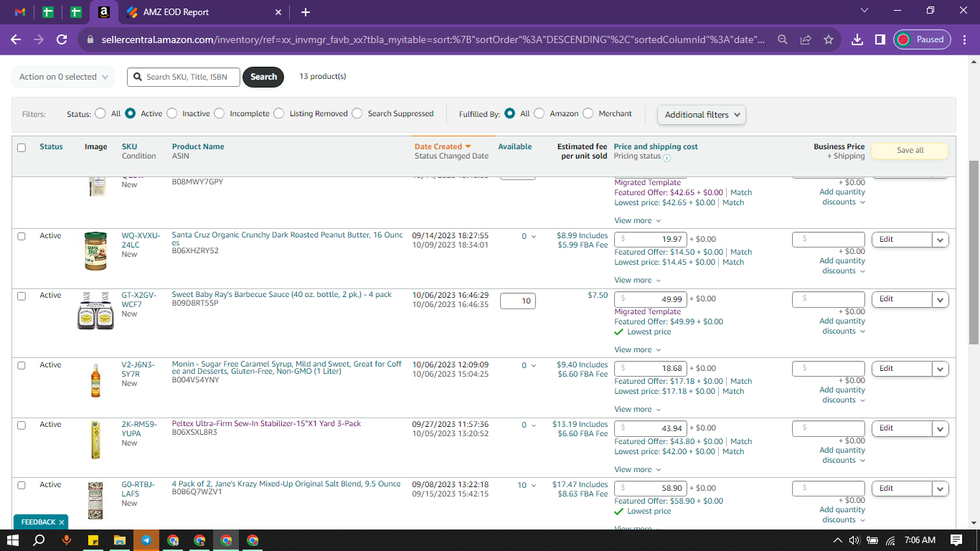Check the Peltex Stabilizer row checkbox
This screenshot has height=551, width=980.
pyautogui.click(x=22, y=425)
